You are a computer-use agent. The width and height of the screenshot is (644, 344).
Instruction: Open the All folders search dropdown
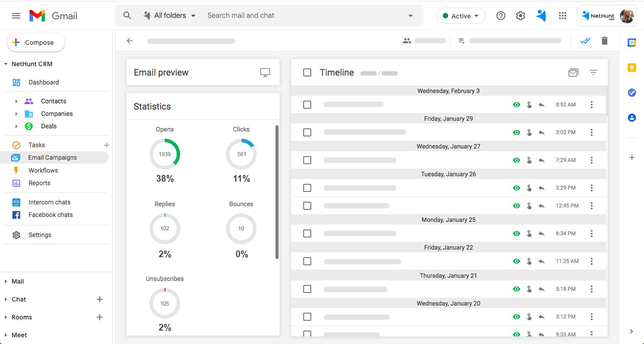coord(170,16)
